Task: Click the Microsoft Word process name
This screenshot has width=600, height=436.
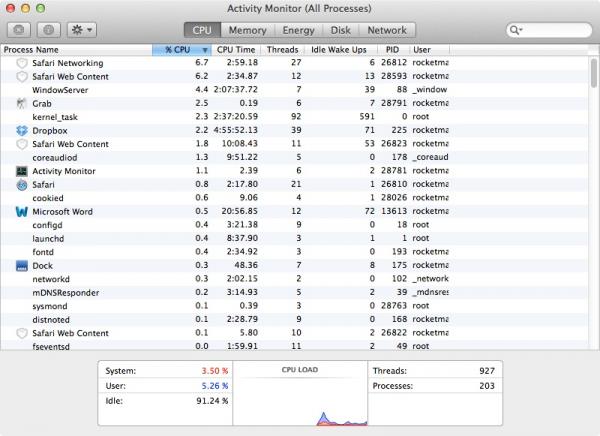Action: click(x=62, y=212)
